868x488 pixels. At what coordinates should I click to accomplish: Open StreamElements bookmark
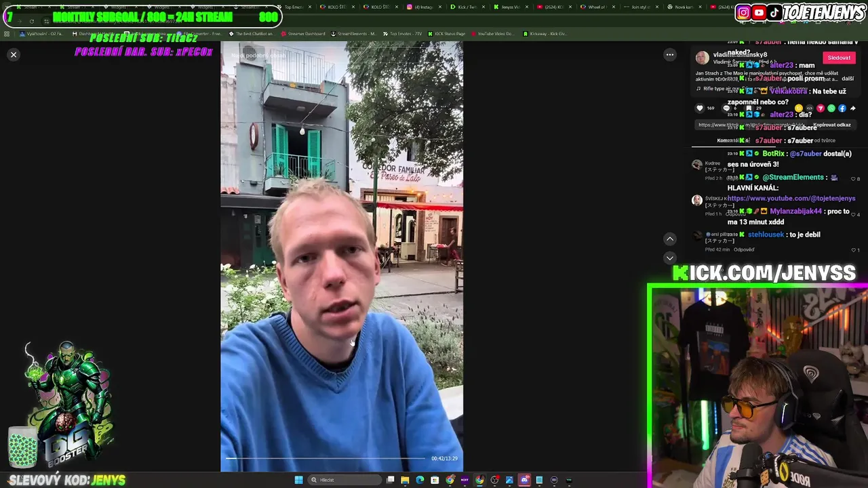pyautogui.click(x=353, y=33)
